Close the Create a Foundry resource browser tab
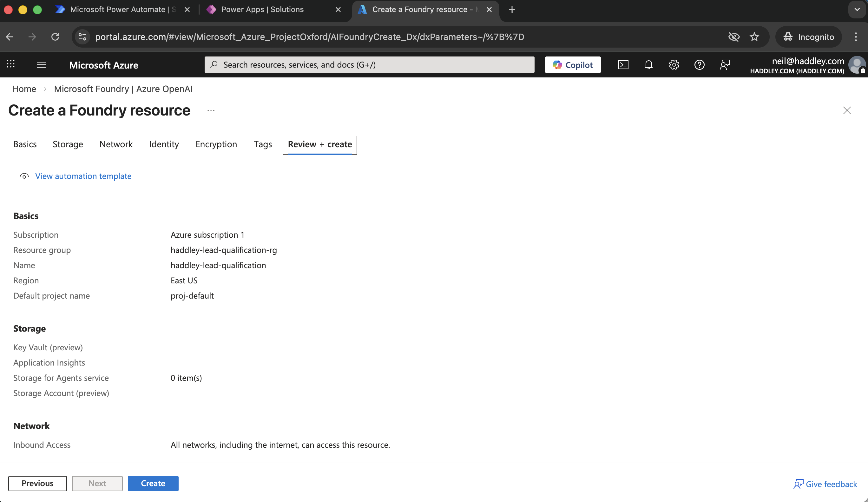Screen dimensions: 868x502 489,10
